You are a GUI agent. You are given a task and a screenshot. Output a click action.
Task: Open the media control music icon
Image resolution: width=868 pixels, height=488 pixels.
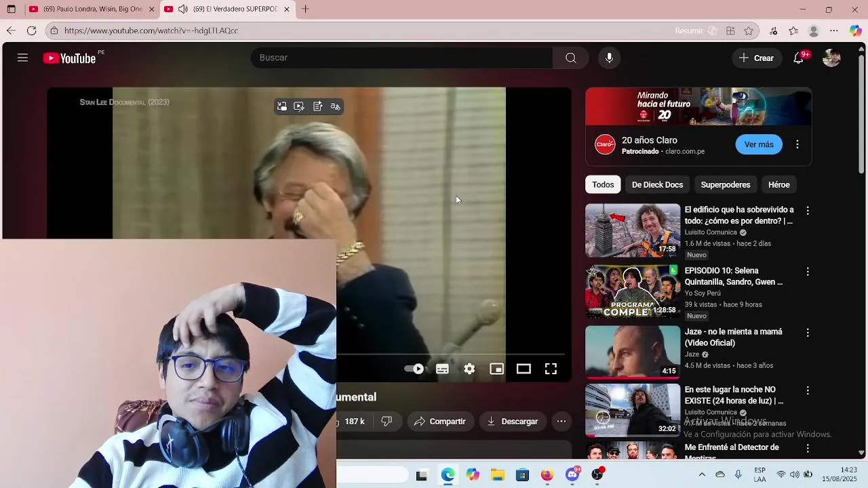pyautogui.click(x=774, y=30)
